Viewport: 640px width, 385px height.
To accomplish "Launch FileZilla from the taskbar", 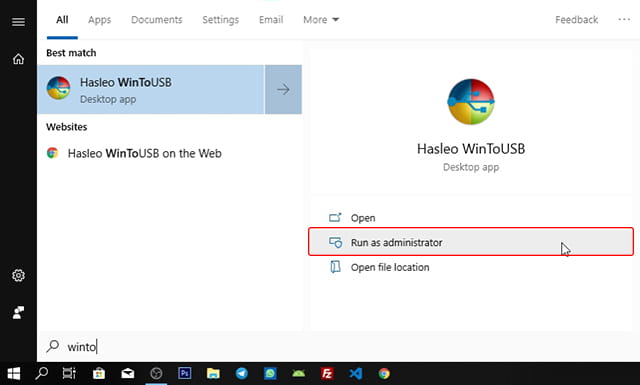I will 327,373.
